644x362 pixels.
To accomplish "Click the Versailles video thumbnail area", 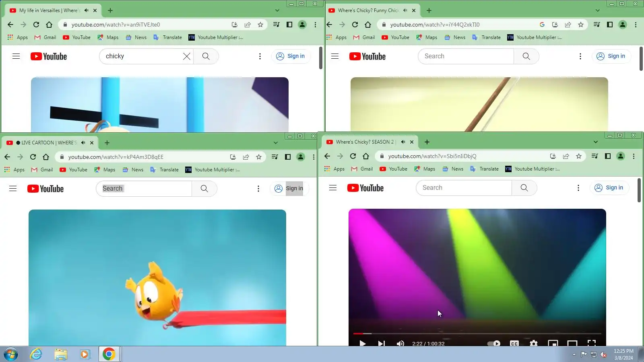I will (160, 105).
